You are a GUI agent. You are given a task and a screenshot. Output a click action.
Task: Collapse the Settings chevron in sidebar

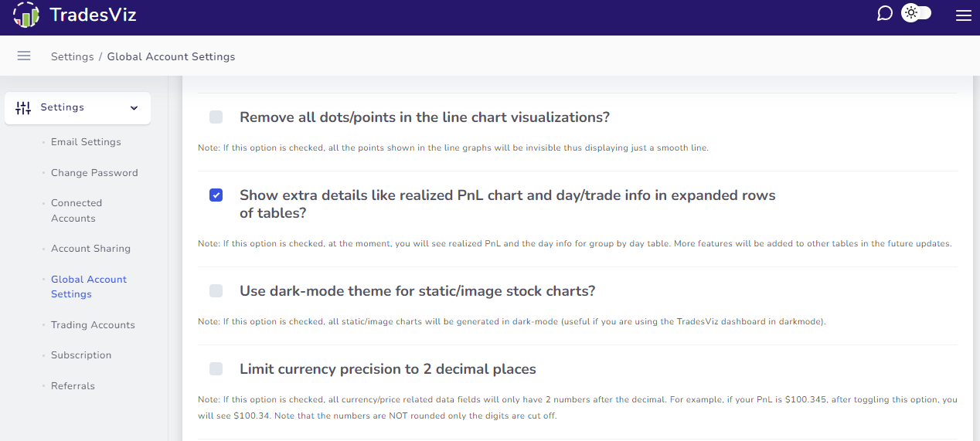tap(134, 108)
